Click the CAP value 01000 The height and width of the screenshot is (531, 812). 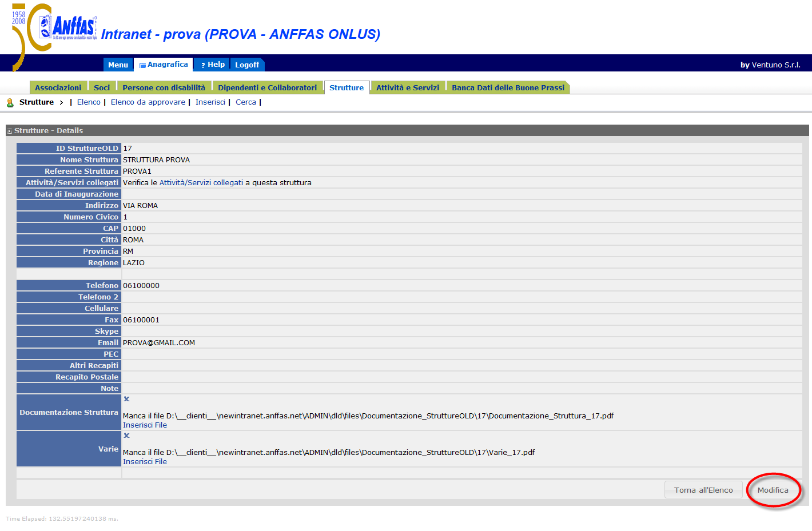pos(134,229)
